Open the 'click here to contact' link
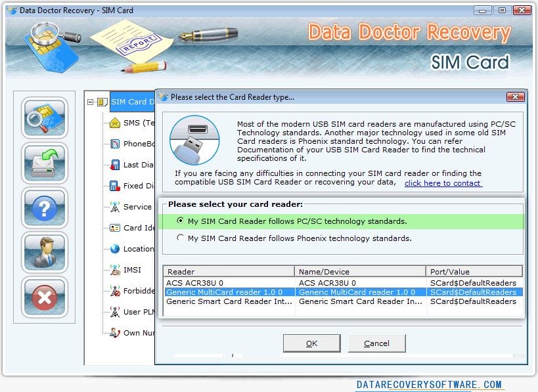 (443, 183)
